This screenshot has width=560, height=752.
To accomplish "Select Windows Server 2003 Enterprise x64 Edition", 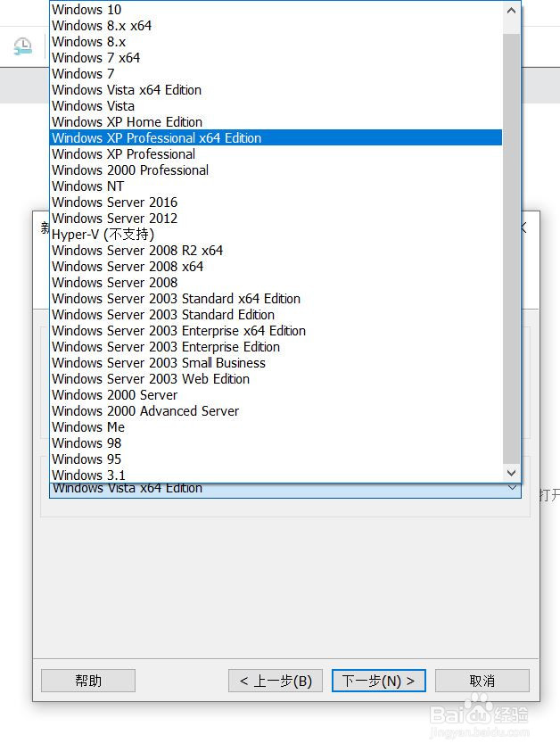I will pyautogui.click(x=276, y=330).
